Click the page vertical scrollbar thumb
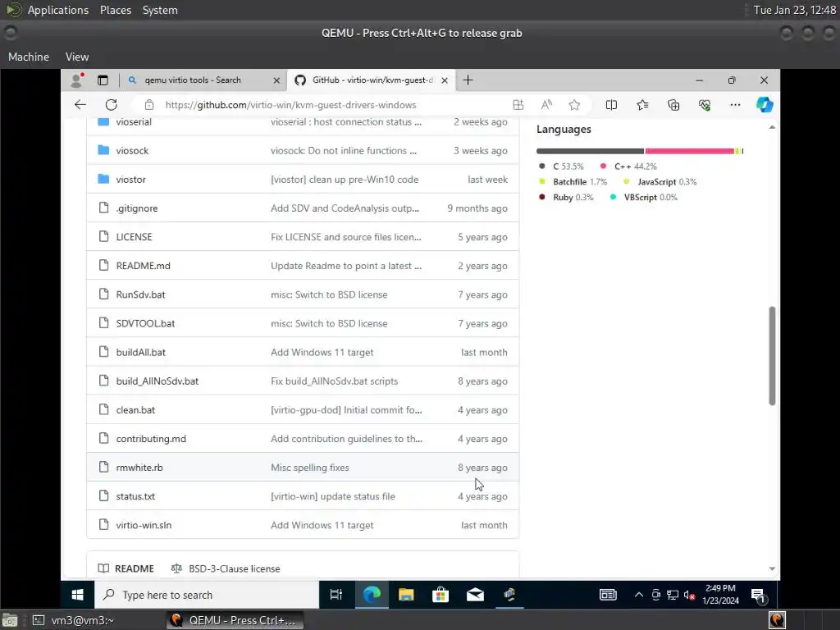Screen dimensions: 840x630 [772, 356]
